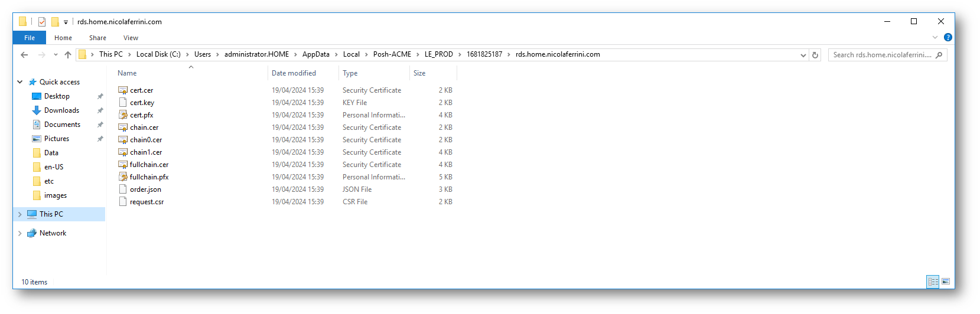This screenshot has width=980, height=314.
Task: Click JSON File type of order.json
Action: point(357,189)
